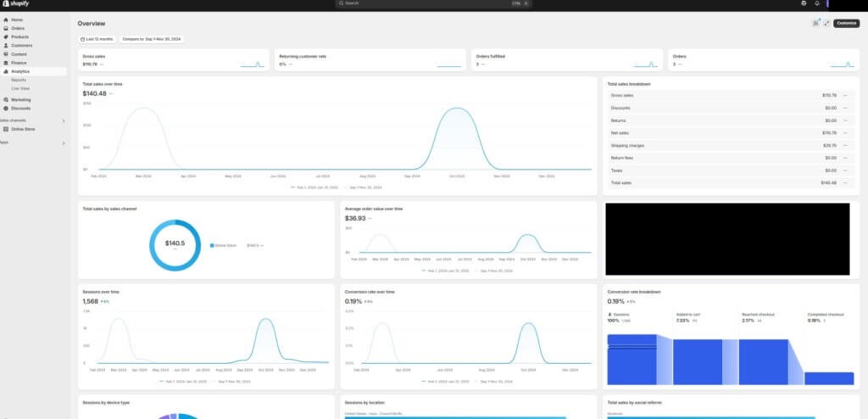This screenshot has height=419, width=868.
Task: Click the Home icon in the sidebar
Action: click(5, 20)
